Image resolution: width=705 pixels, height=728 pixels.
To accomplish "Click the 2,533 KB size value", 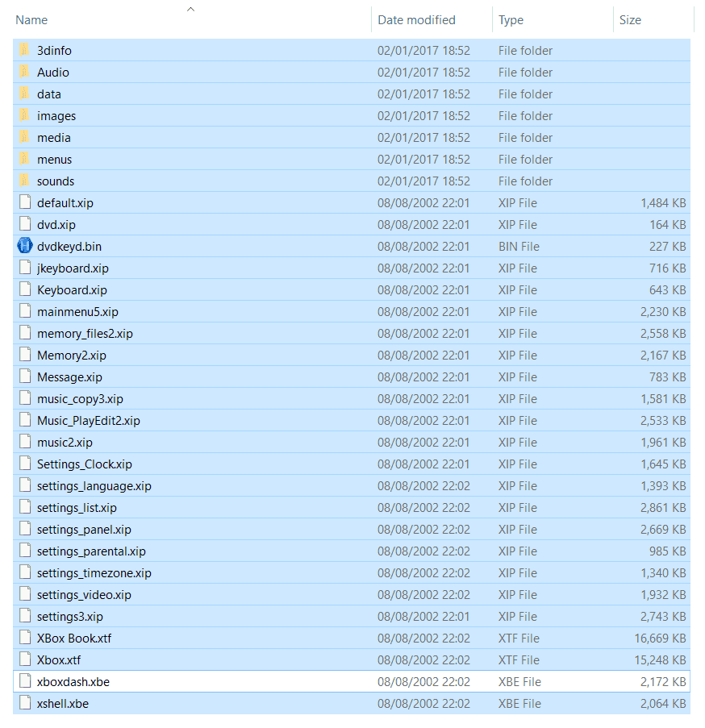I will 663,421.
